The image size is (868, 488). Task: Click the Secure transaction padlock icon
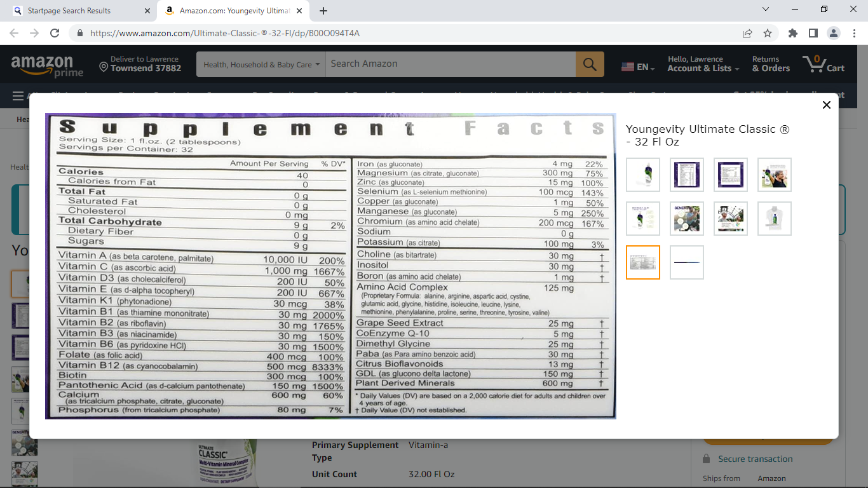(x=707, y=459)
